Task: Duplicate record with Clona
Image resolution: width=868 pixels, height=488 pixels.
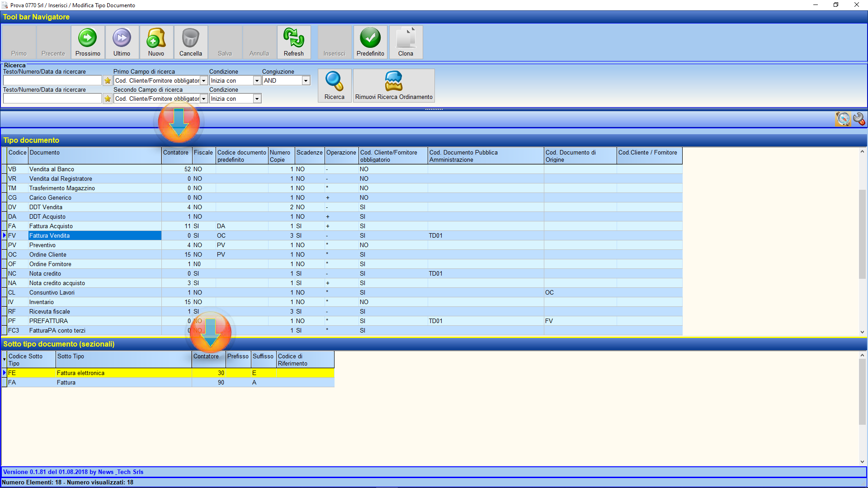Action: [x=406, y=42]
